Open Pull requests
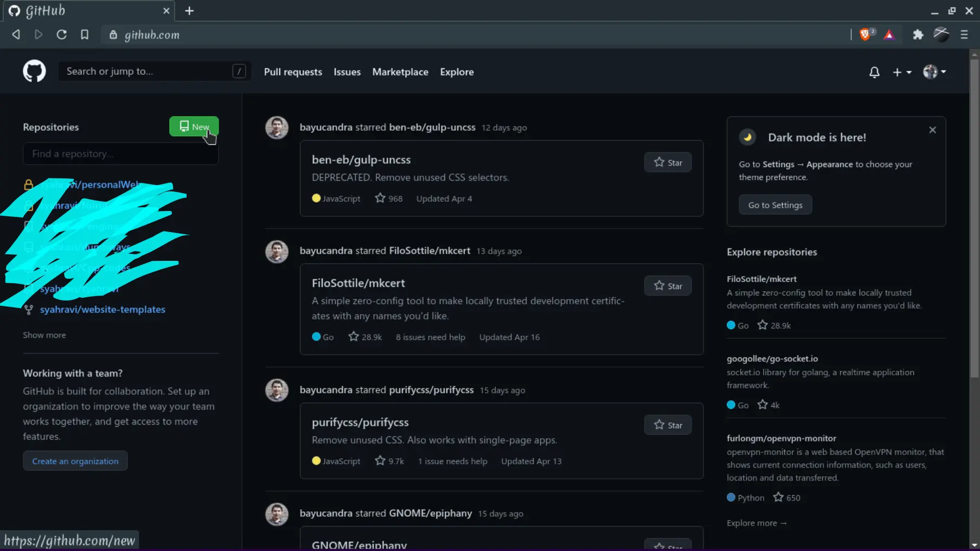 click(293, 72)
